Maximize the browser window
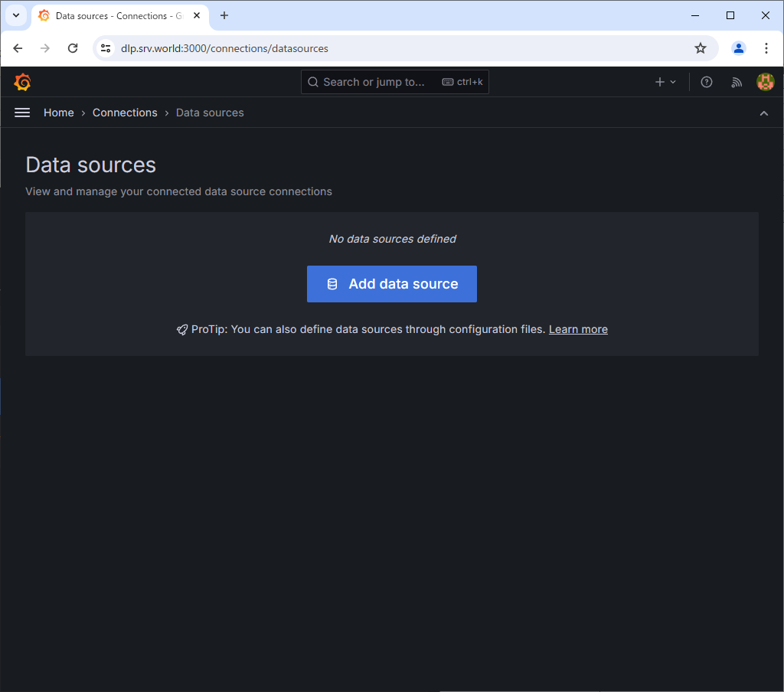This screenshot has width=784, height=692. tap(730, 15)
